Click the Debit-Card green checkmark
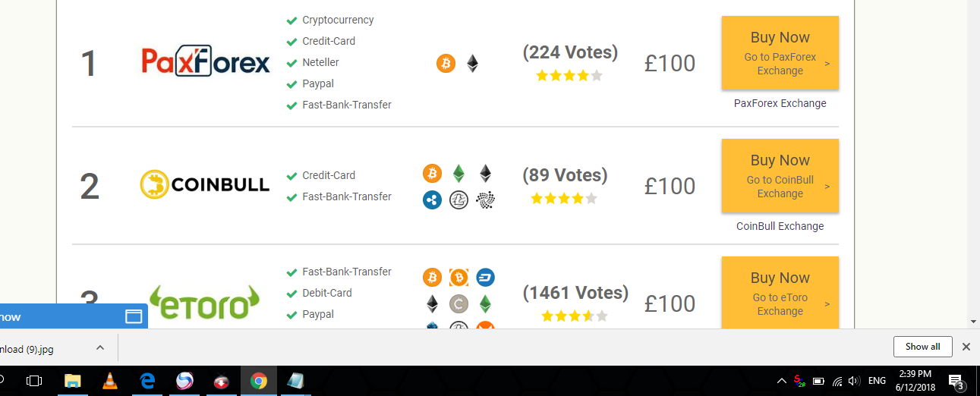 pyautogui.click(x=291, y=294)
